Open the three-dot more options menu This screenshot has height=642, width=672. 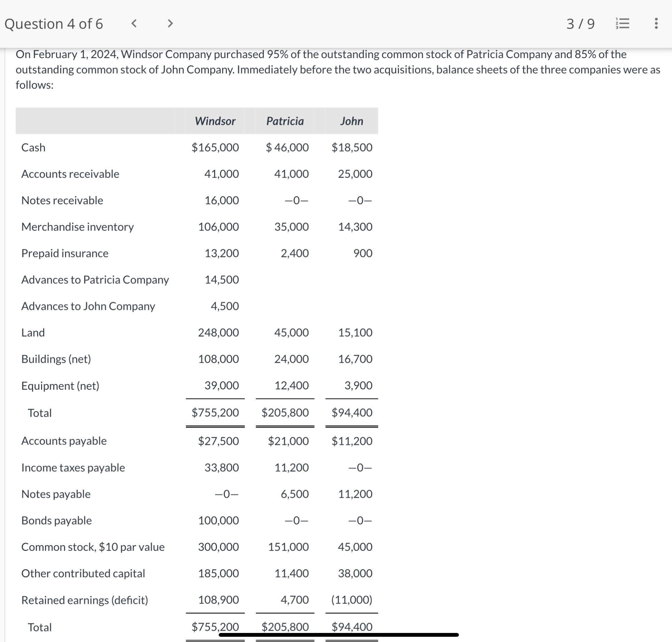(656, 23)
